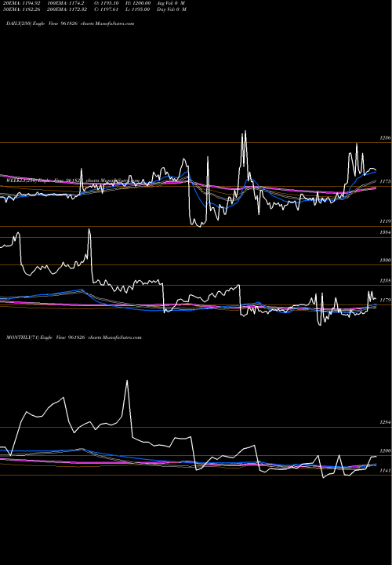This screenshot has height=565, width=392.
Task: Click the 1119 price axis label
Action: point(386,221)
